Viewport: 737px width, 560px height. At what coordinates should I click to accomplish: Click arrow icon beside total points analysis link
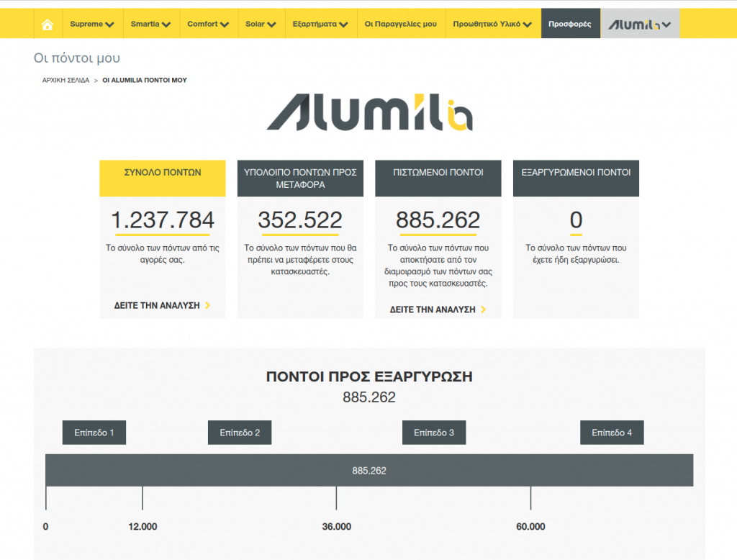click(x=208, y=305)
